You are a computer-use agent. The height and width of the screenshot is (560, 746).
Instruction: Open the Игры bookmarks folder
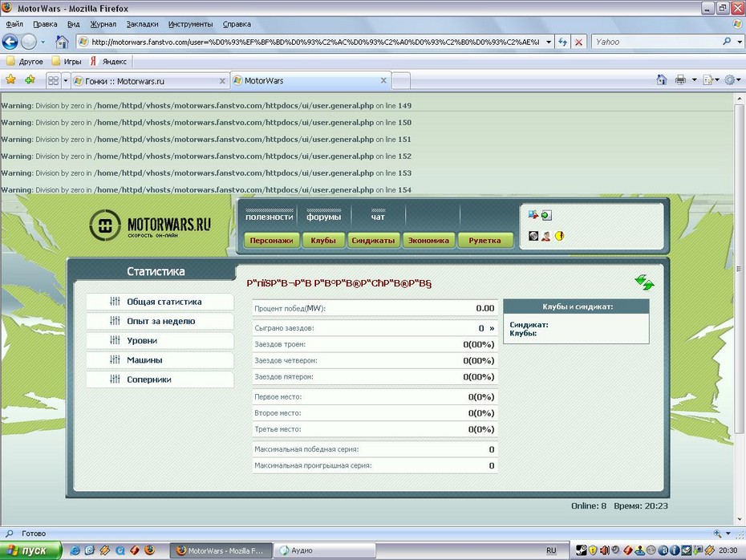tap(67, 62)
